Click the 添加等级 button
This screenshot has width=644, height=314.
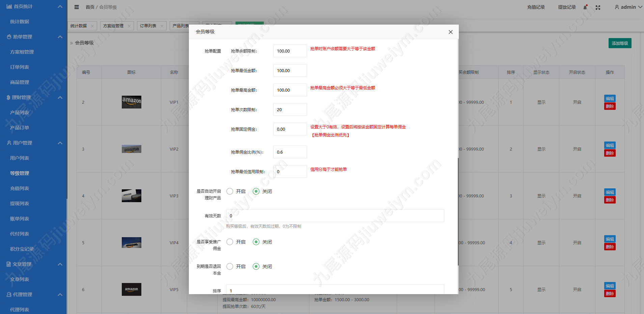pos(620,43)
